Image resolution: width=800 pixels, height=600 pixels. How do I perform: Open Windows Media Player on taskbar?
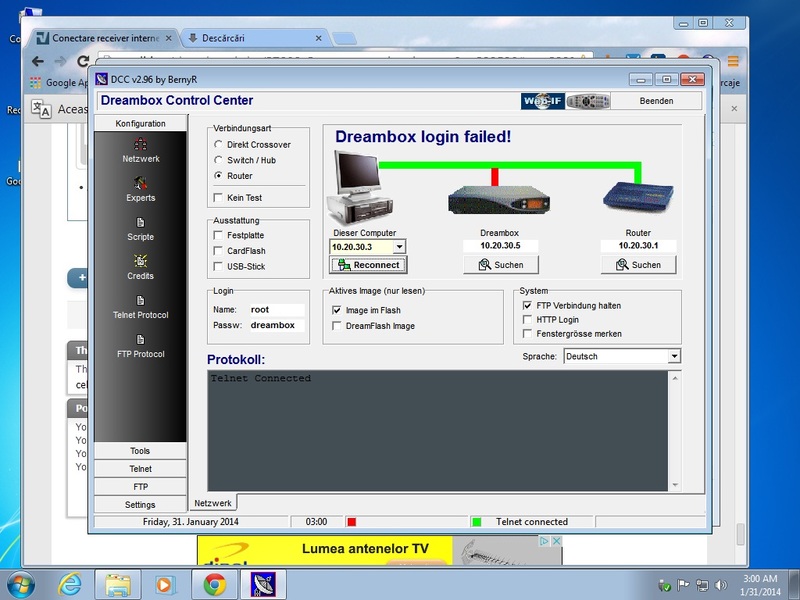click(164, 585)
